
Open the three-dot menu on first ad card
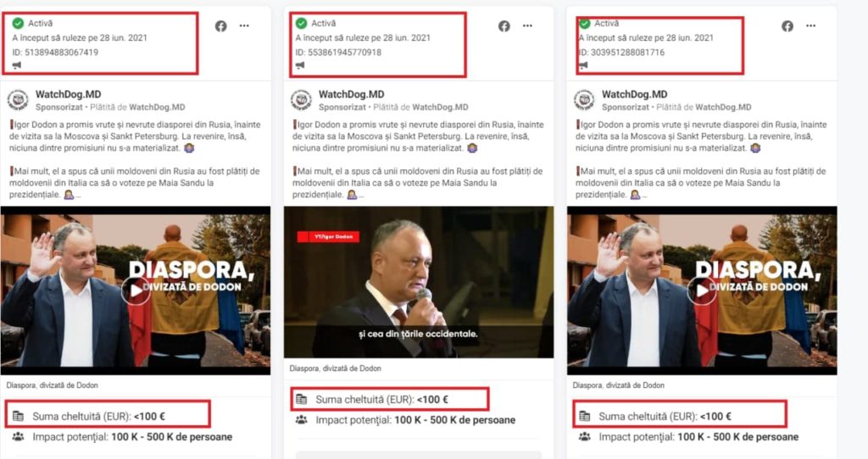(244, 26)
